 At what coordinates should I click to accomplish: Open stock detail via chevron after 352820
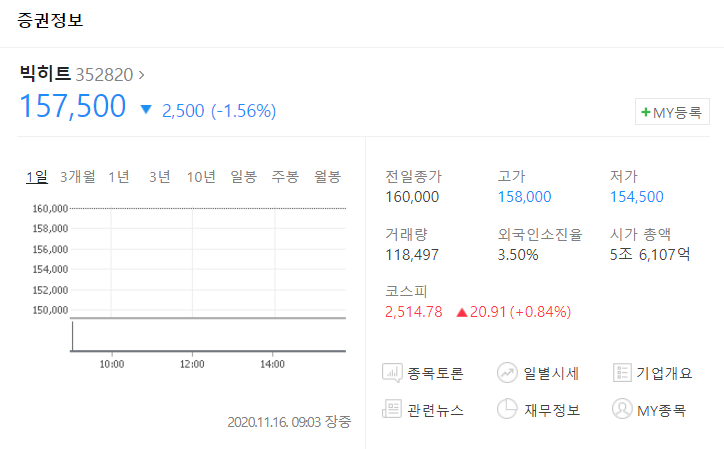point(141,74)
